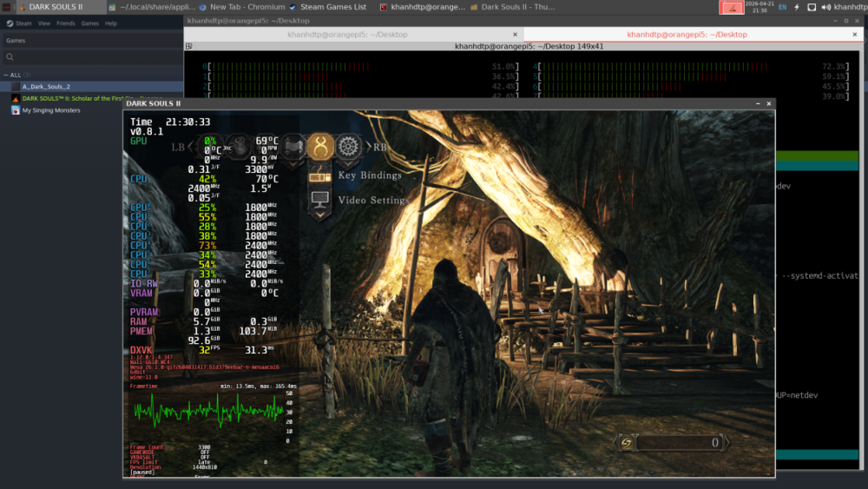Select My Singing Monsters in library
The image size is (868, 489).
[51, 110]
